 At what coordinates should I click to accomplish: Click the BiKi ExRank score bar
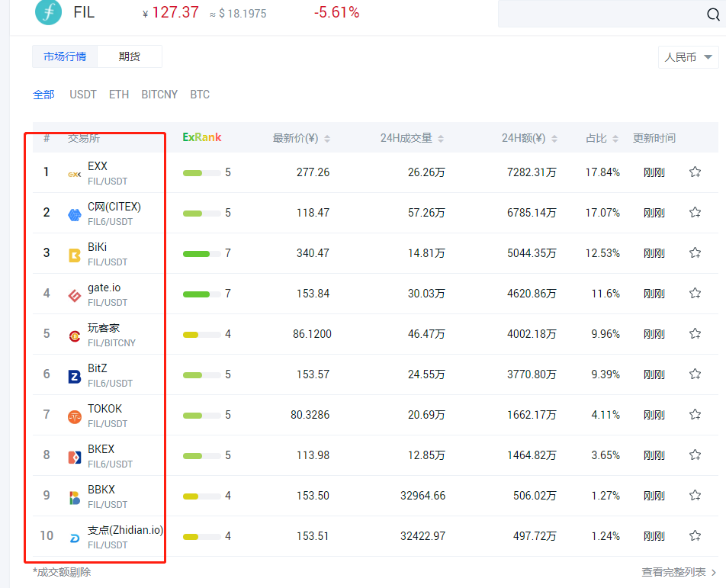pyautogui.click(x=201, y=253)
